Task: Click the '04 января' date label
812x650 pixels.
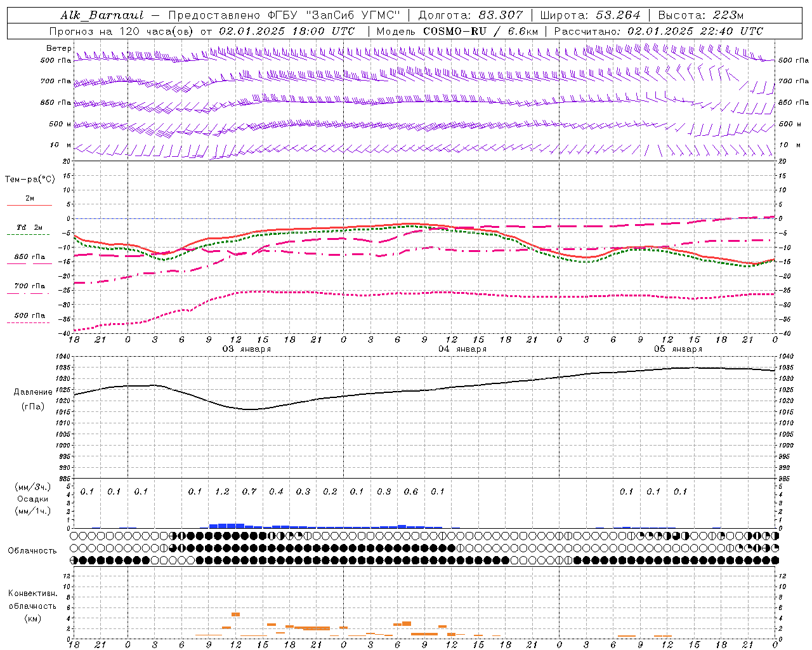Action: 462,349
